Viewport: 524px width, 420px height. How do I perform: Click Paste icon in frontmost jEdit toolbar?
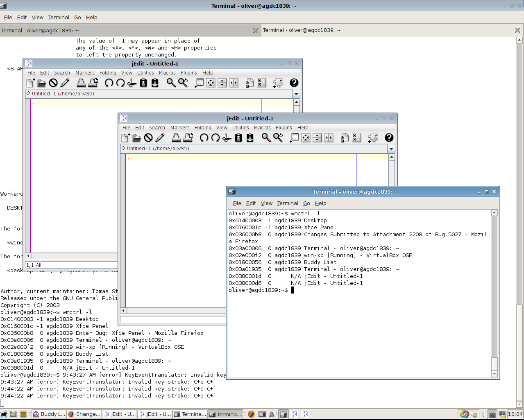250,138
